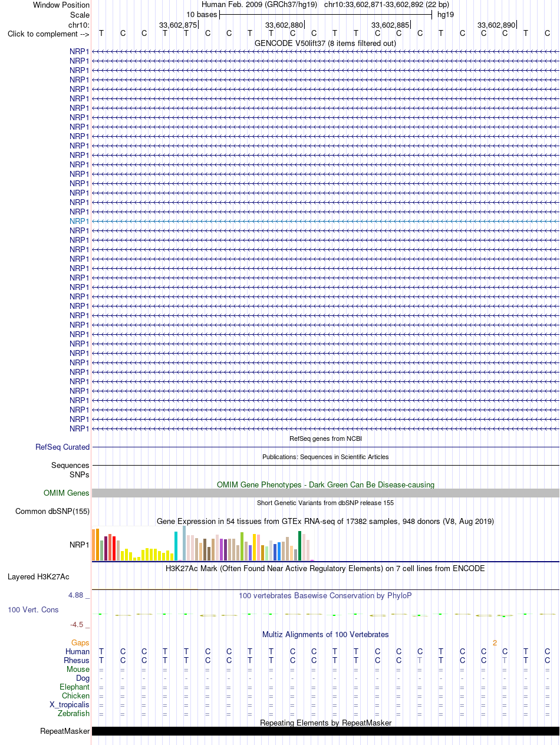Open 'Repeating Elements by RepeatMasker' track title
Viewport: 560px width, 745px height.
click(325, 723)
